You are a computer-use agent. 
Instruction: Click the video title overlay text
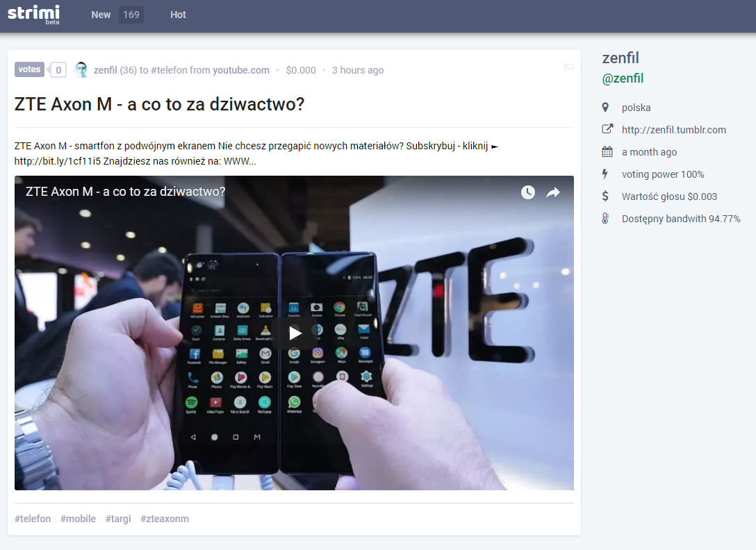click(125, 192)
